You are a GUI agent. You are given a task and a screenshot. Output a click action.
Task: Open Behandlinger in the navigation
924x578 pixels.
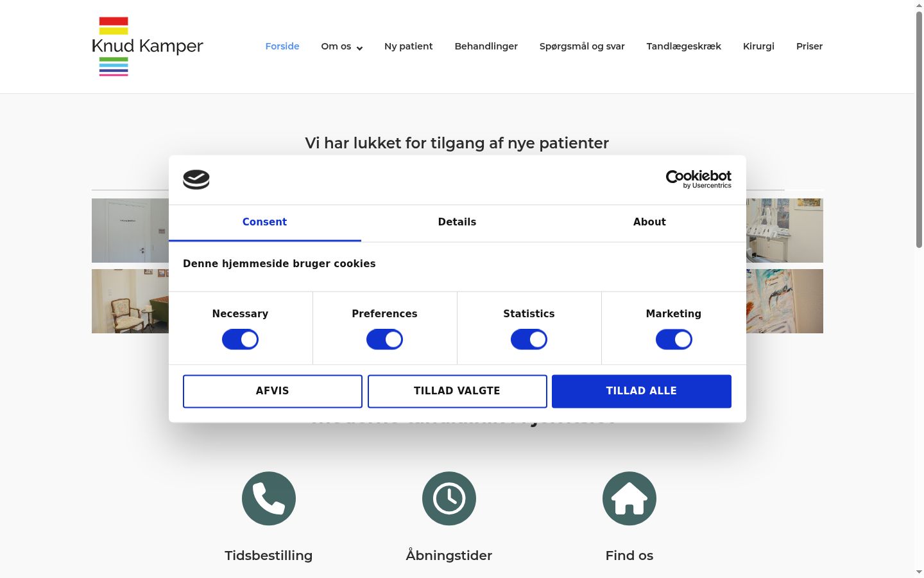(x=486, y=46)
